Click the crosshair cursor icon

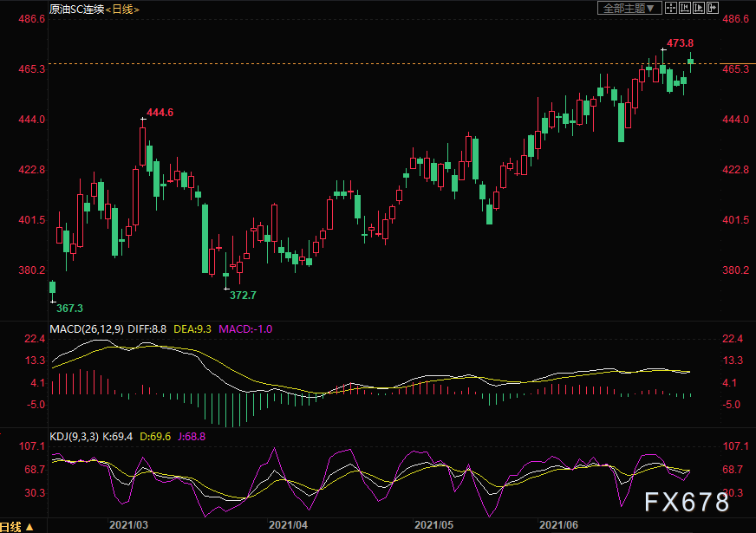point(671,8)
